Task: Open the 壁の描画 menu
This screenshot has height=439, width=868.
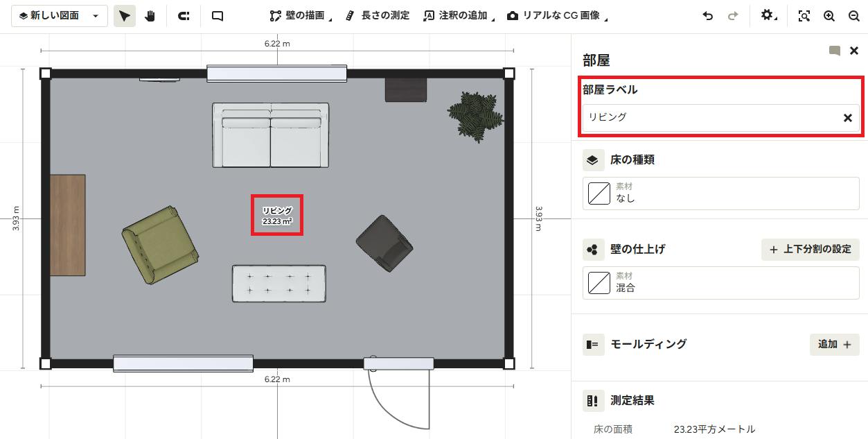Action: pyautogui.click(x=301, y=15)
